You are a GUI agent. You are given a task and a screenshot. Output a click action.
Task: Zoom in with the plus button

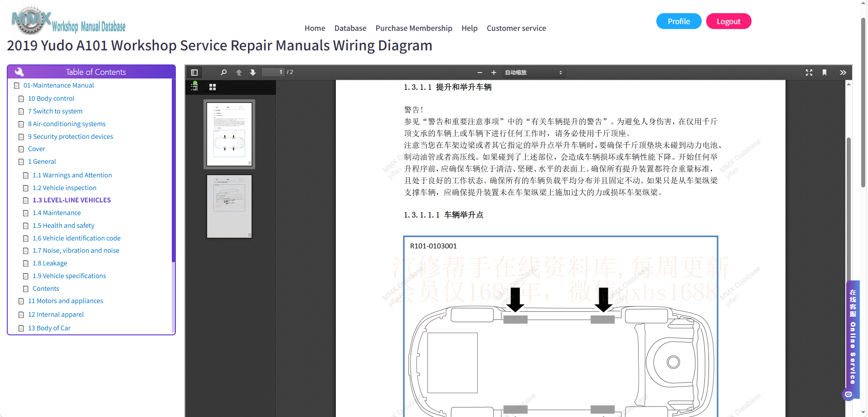pyautogui.click(x=494, y=73)
